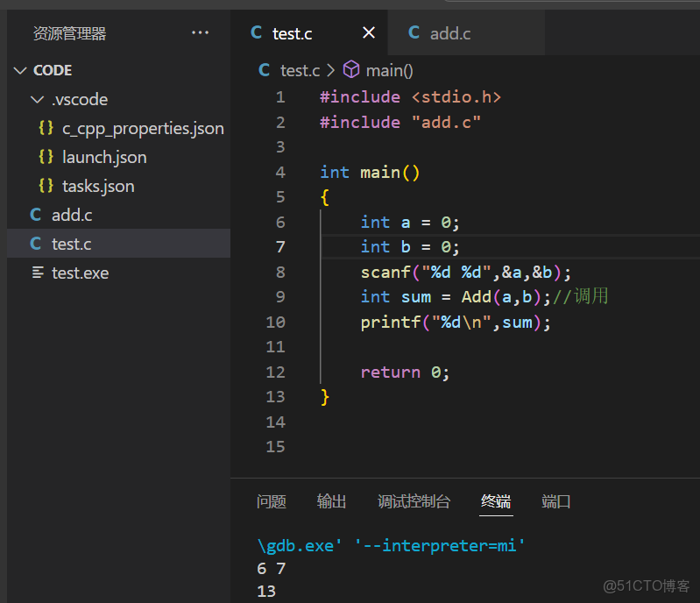This screenshot has height=603, width=700.
Task: Click the JSON icon beside c_cpp_properties.json
Action: pyautogui.click(x=46, y=128)
